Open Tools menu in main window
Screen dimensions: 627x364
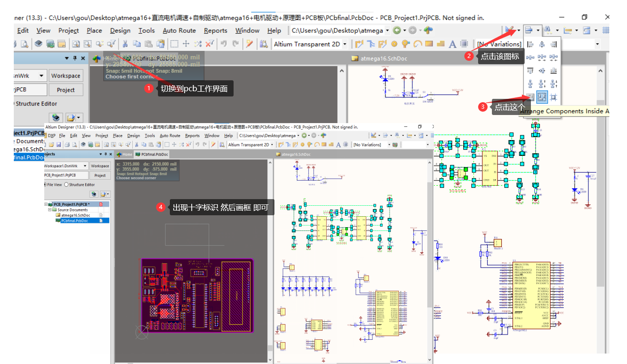tap(147, 30)
